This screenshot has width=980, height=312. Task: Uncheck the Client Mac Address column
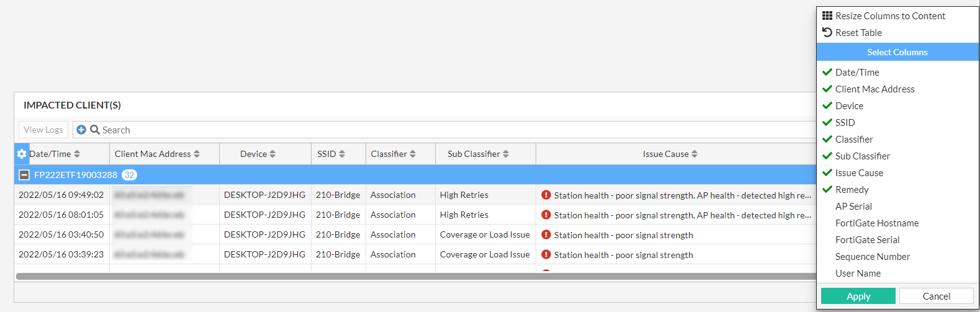pyautogui.click(x=874, y=89)
